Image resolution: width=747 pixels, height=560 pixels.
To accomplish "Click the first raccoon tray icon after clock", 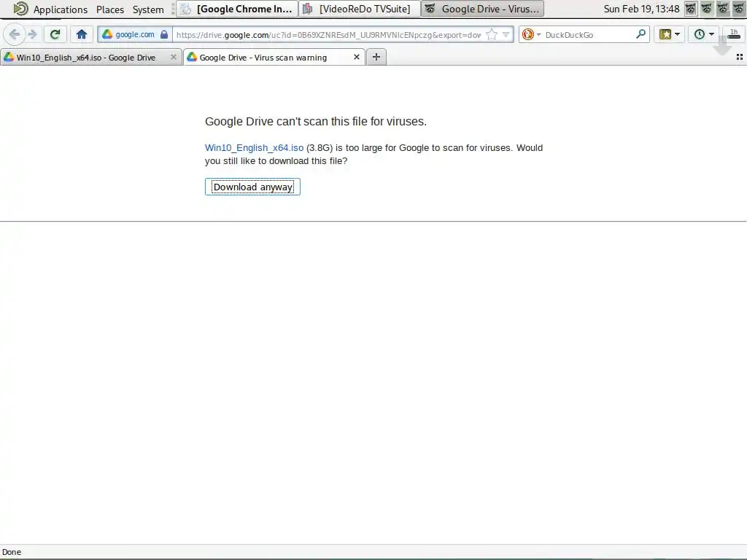I will point(691,9).
